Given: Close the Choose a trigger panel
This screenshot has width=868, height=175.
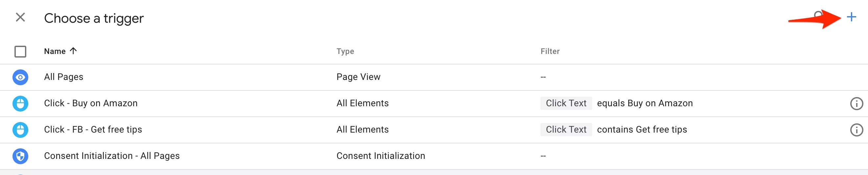Looking at the screenshot, I should [21, 17].
